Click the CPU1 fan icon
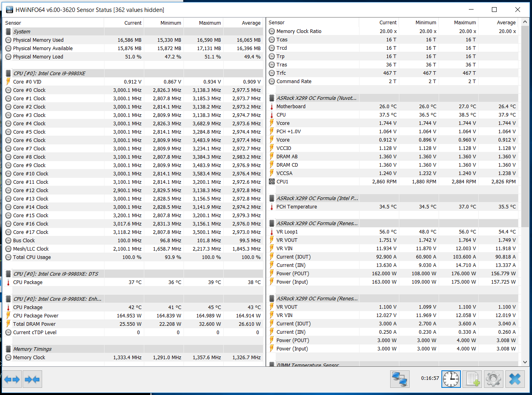The image size is (532, 395). [272, 181]
